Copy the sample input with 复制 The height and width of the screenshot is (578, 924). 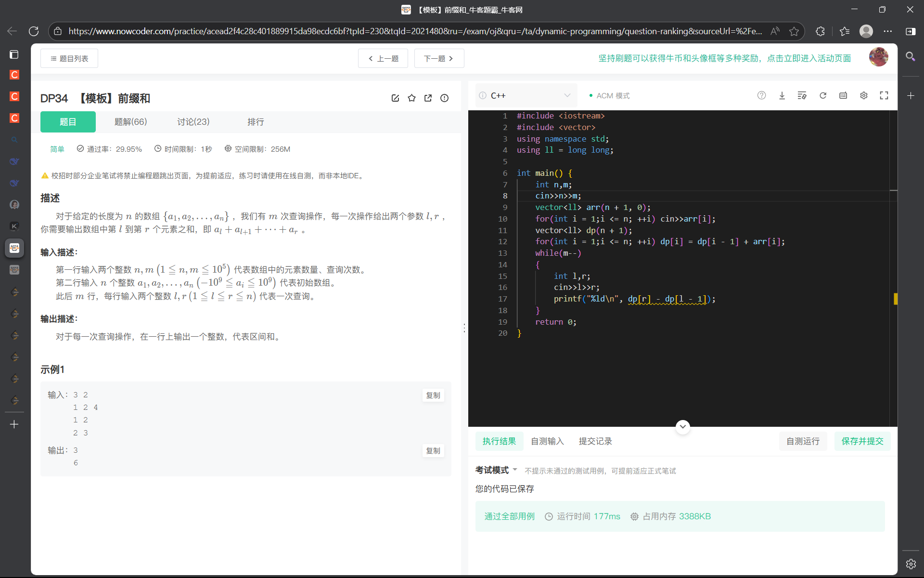tap(433, 395)
